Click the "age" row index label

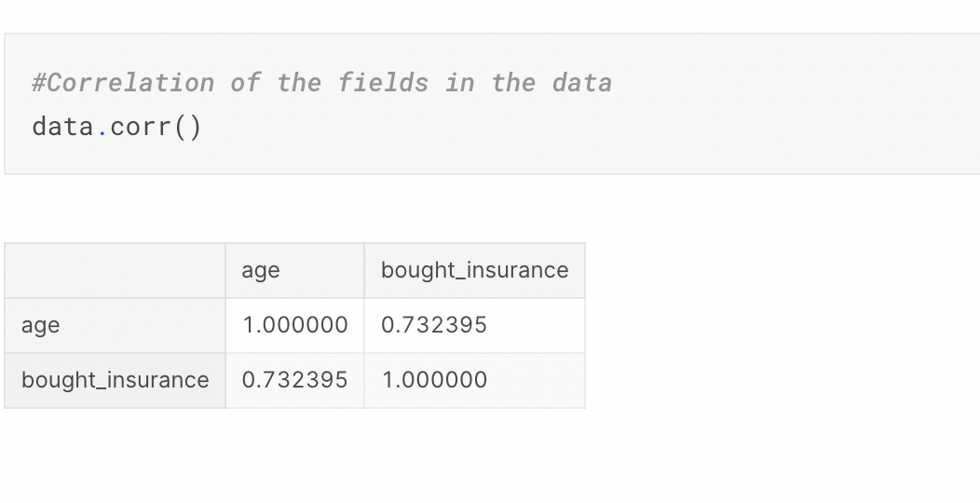[x=115, y=325]
